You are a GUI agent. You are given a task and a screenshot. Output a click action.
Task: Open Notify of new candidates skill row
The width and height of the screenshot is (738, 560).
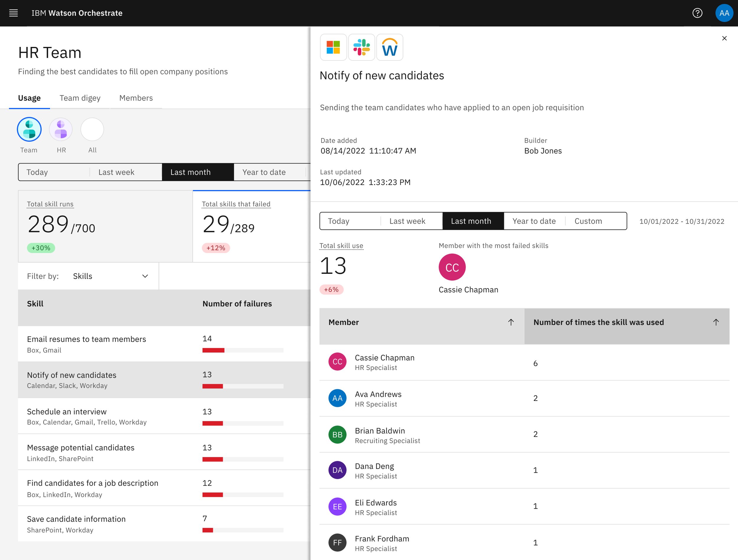pyautogui.click(x=164, y=380)
